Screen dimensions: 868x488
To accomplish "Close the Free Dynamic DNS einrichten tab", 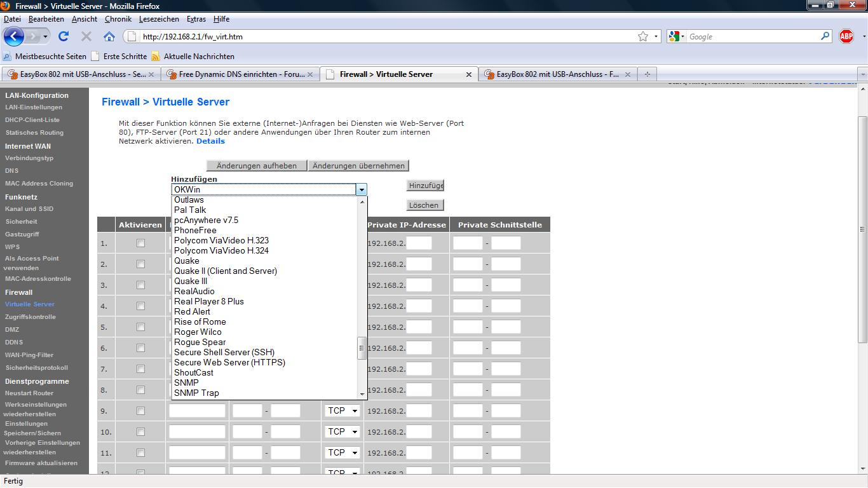I will (309, 74).
